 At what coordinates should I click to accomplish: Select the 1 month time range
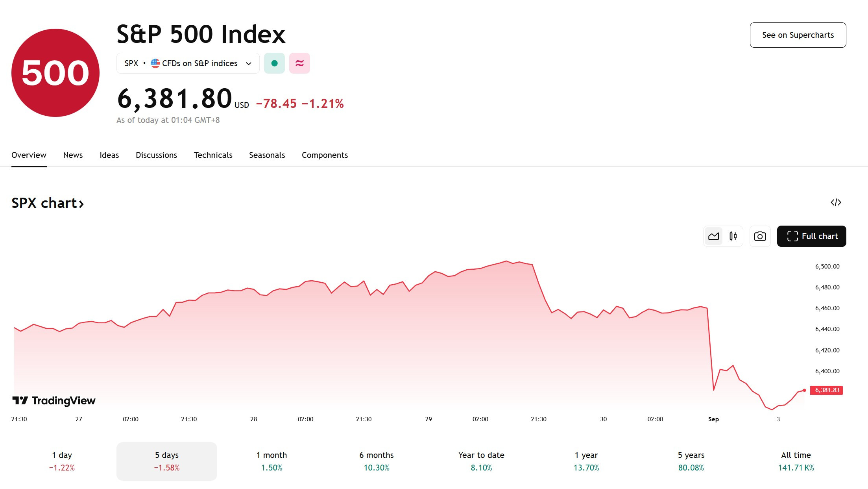271,461
